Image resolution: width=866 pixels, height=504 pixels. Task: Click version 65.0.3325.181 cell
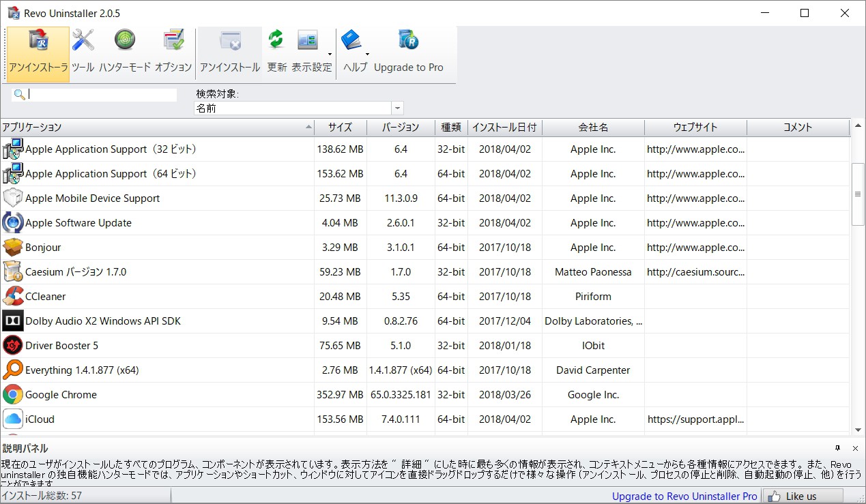click(x=401, y=395)
